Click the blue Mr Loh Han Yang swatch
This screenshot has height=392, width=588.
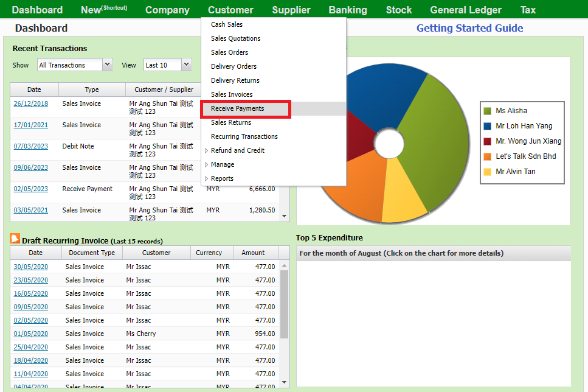pyautogui.click(x=487, y=126)
